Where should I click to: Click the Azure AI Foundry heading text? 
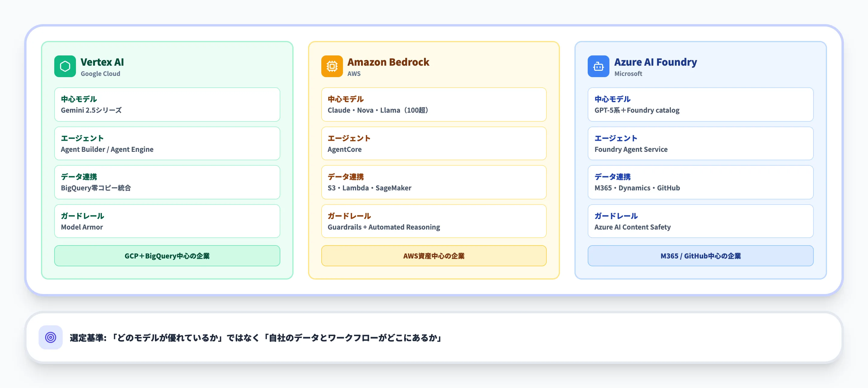656,62
